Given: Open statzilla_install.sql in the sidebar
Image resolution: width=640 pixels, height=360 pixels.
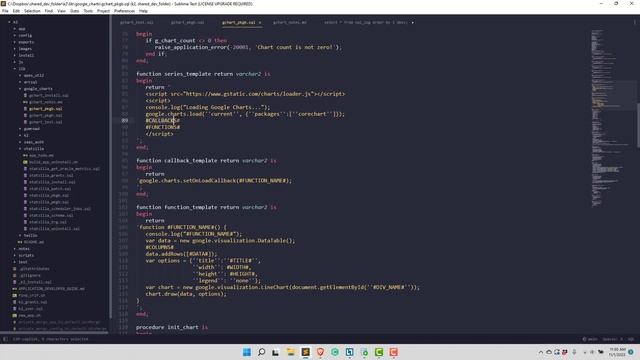Looking at the screenshot, I should click(x=52, y=182).
